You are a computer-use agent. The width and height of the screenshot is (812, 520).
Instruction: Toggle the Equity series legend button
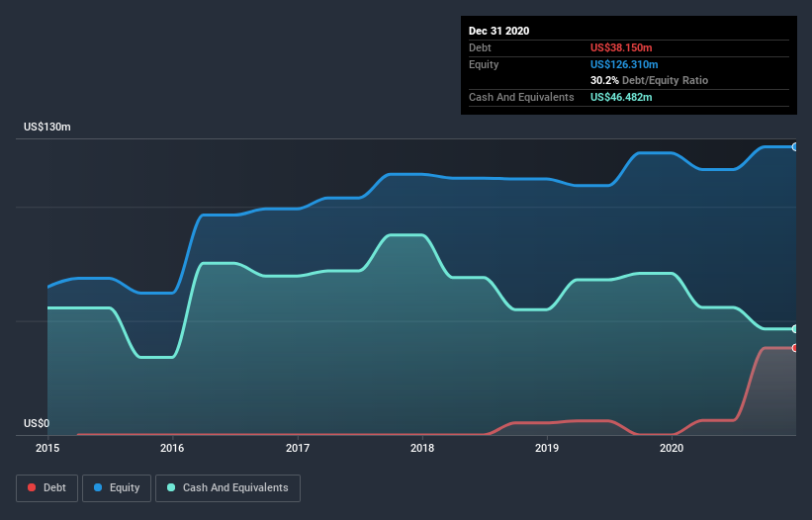click(117, 488)
